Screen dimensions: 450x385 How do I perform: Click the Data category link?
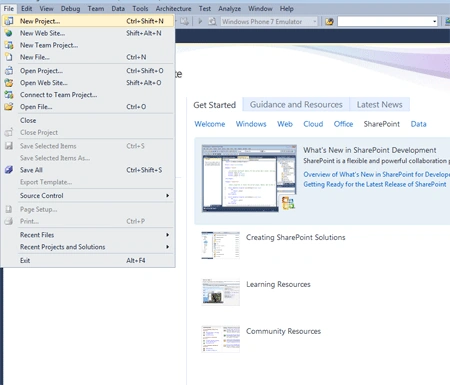(418, 124)
